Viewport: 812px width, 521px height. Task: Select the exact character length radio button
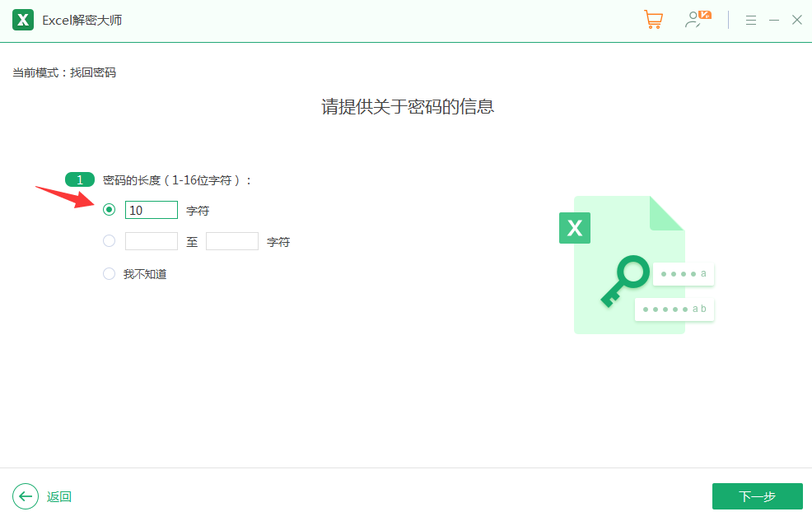[x=109, y=210]
